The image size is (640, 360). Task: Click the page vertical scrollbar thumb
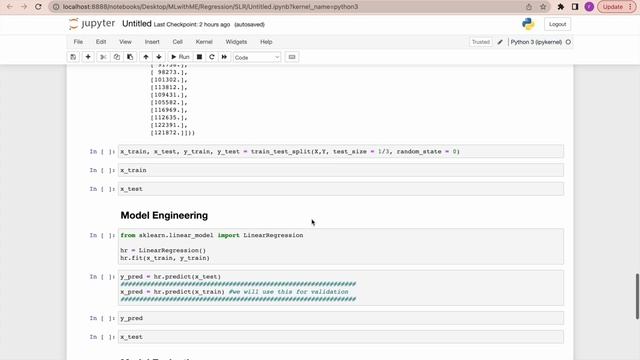[637, 296]
